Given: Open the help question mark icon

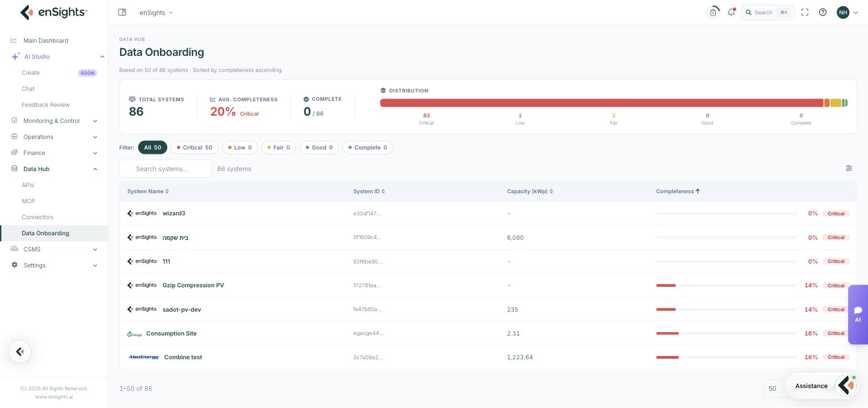Looking at the screenshot, I should [x=823, y=12].
